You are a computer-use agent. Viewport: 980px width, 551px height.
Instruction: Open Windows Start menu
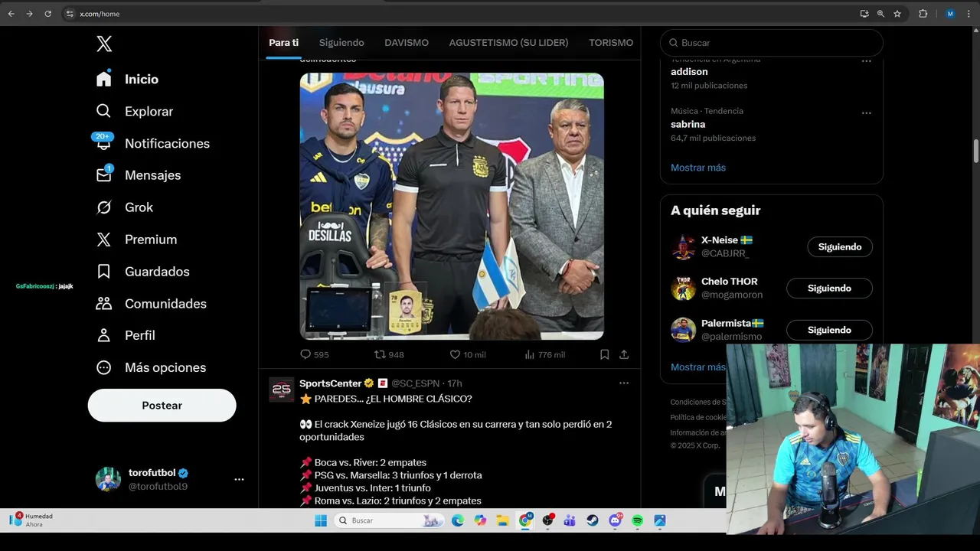tap(321, 520)
